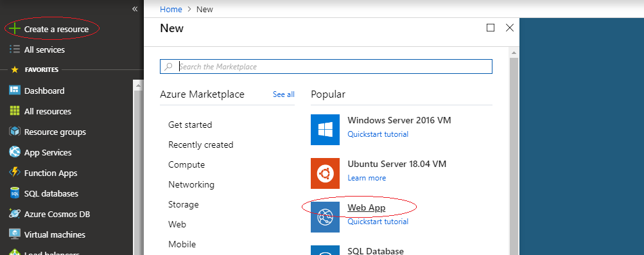The width and height of the screenshot is (644, 255).
Task: Open the App Services globe icon
Action: [14, 152]
